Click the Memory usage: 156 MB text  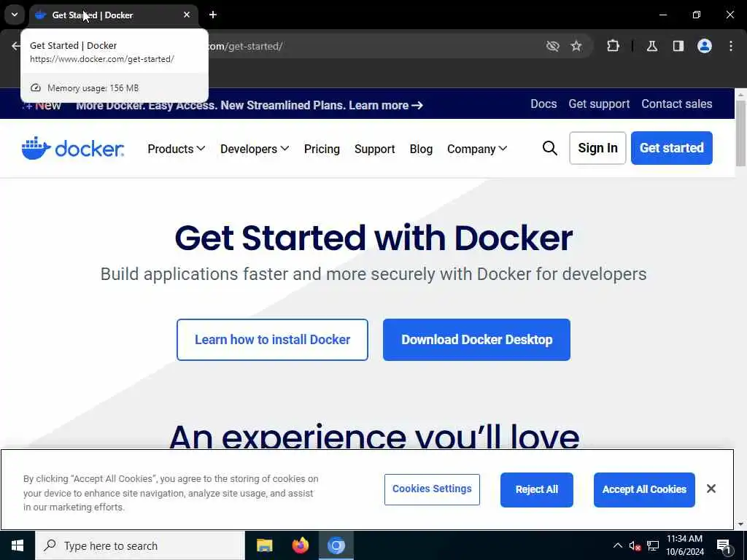pyautogui.click(x=93, y=88)
